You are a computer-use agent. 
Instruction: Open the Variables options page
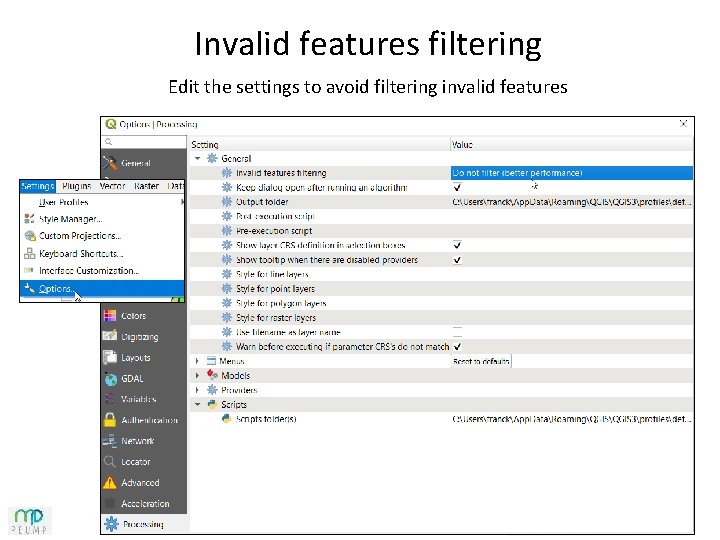138,399
